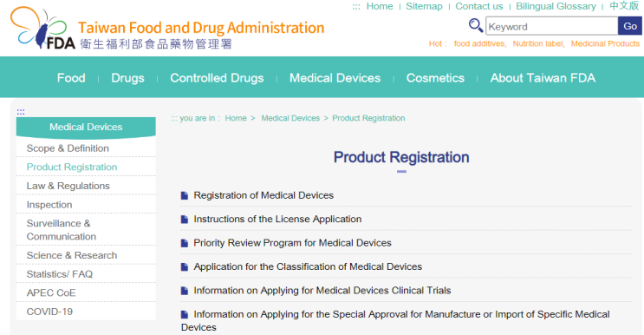Click the Taiwan Food and Drug Administration title
The image size is (644, 335).
[201, 28]
